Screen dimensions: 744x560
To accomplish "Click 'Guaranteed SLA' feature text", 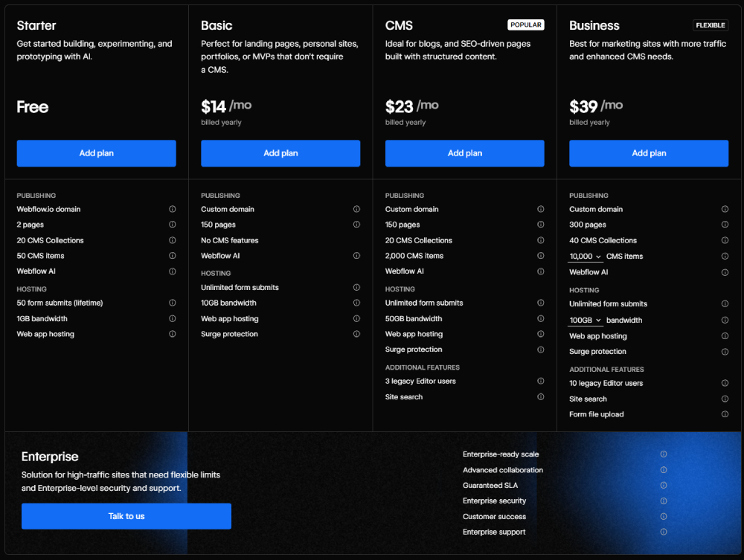I will 490,486.
